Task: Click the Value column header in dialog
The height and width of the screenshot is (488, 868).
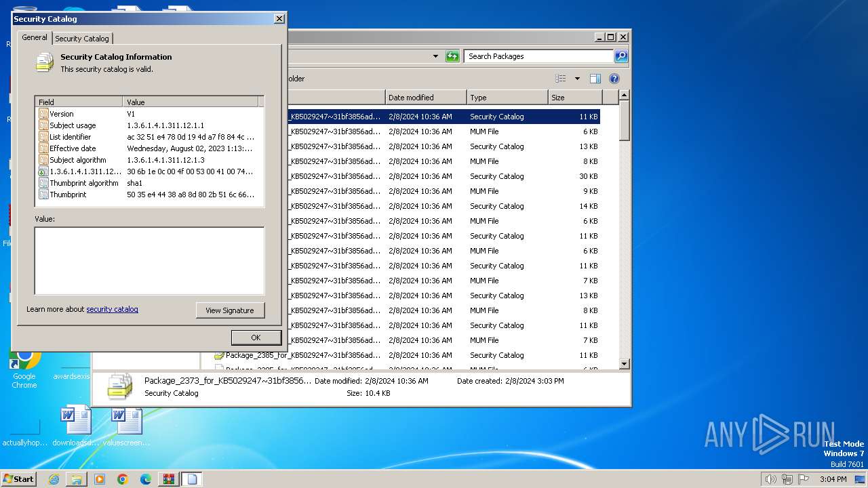Action: point(191,102)
